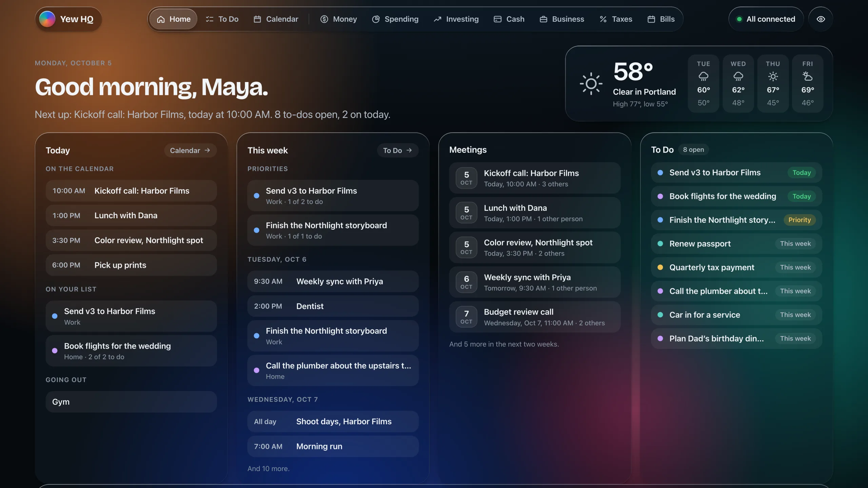Click 'And 10 more.' in This week

point(269,469)
